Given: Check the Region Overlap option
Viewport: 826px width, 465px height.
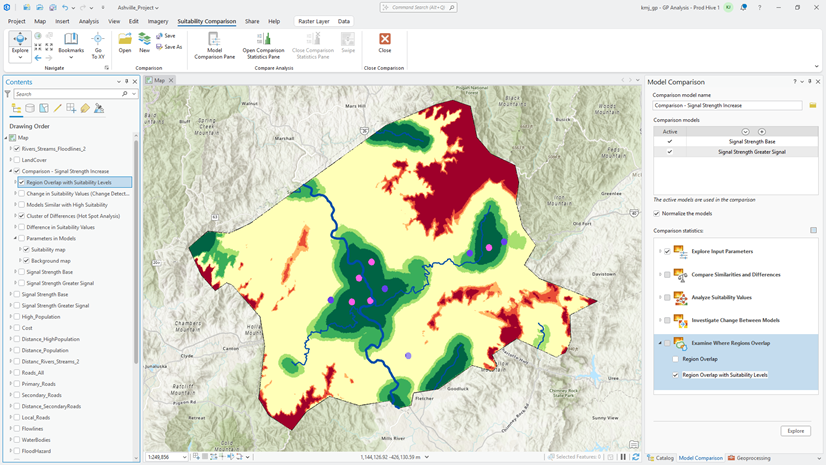Looking at the screenshot, I should (675, 359).
